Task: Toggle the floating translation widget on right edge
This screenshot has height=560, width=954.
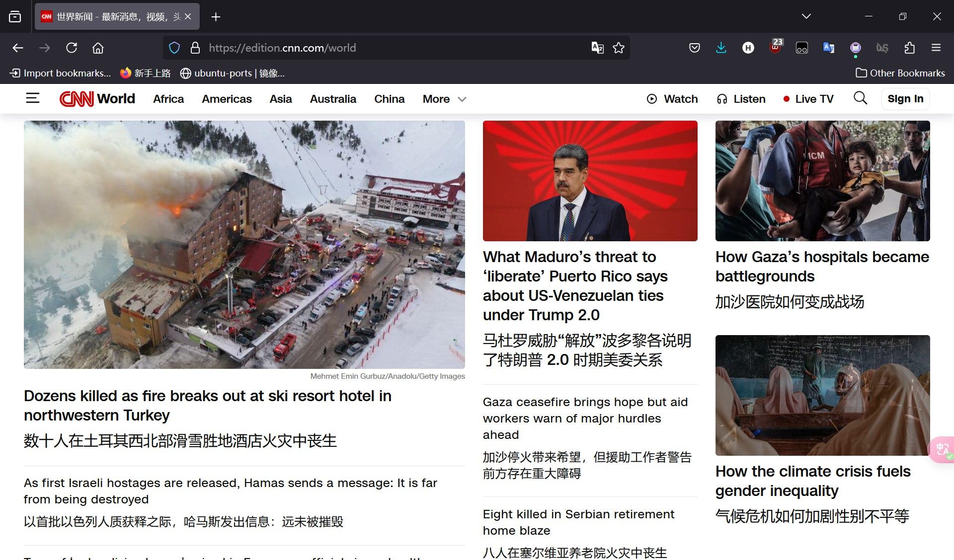Action: click(942, 449)
